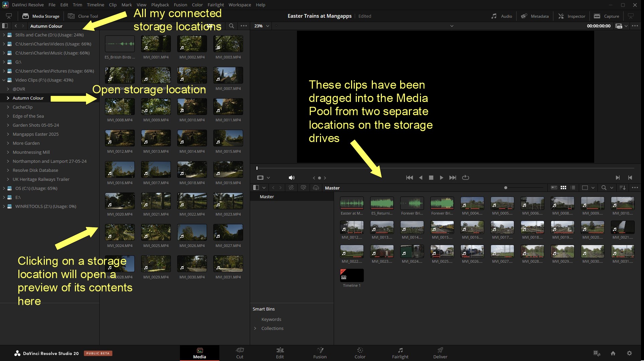Image resolution: width=644 pixels, height=361 pixels.
Task: Open Project Settings gear icon
Action: 629,353
